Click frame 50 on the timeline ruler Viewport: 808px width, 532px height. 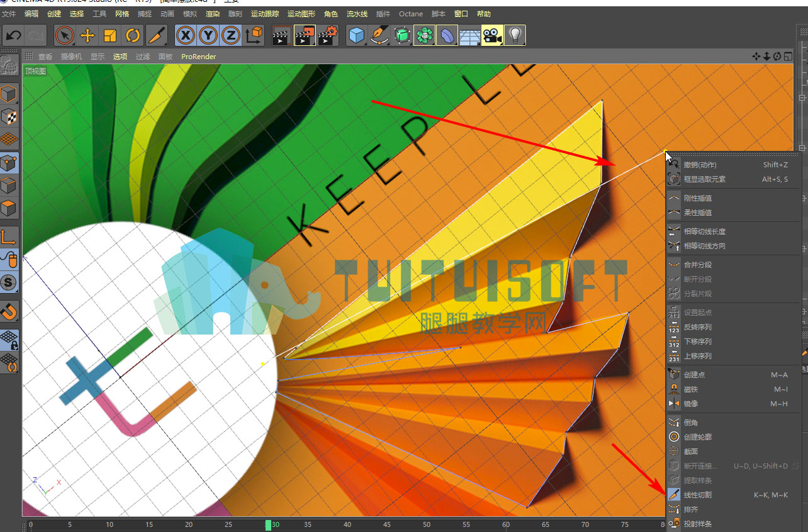(x=427, y=524)
